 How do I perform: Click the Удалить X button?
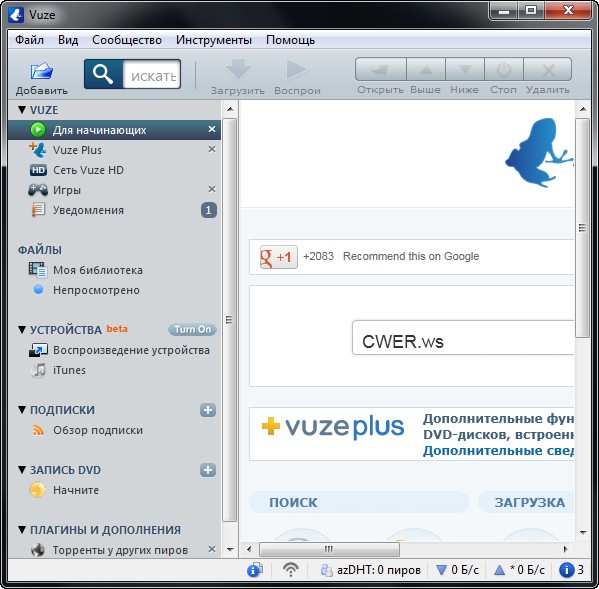click(547, 70)
